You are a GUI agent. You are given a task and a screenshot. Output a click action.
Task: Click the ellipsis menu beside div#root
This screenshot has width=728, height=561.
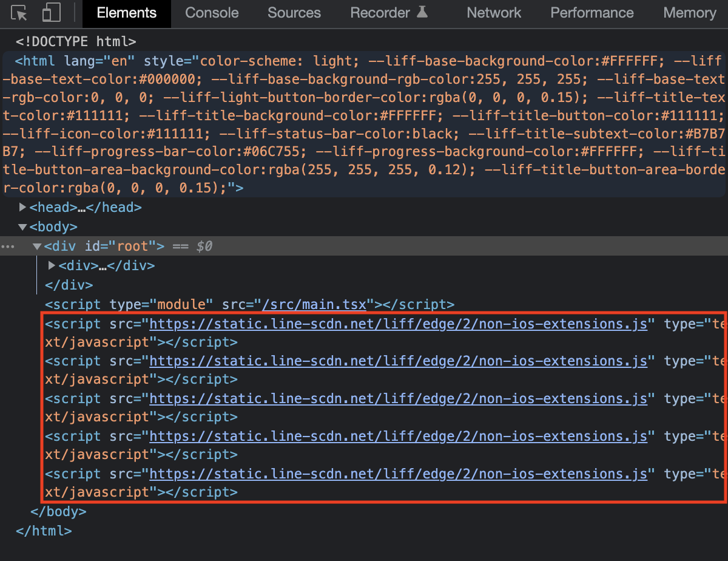tap(7, 246)
